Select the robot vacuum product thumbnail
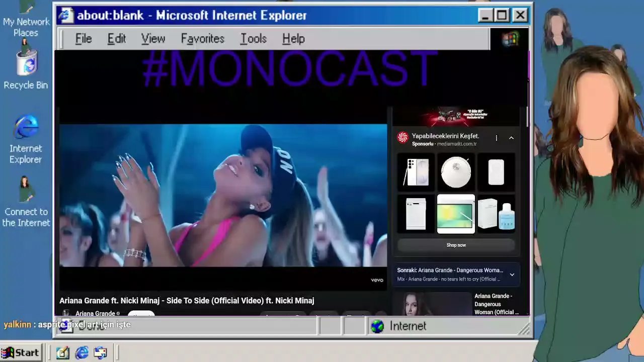 click(x=456, y=172)
